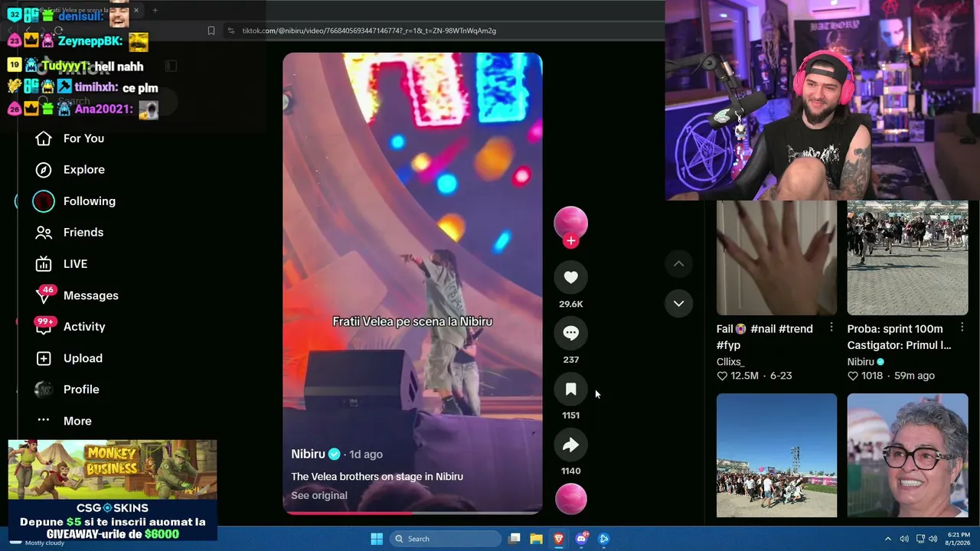Image resolution: width=980 pixels, height=551 pixels.
Task: Click the Profile avatar icon
Action: [x=44, y=390]
